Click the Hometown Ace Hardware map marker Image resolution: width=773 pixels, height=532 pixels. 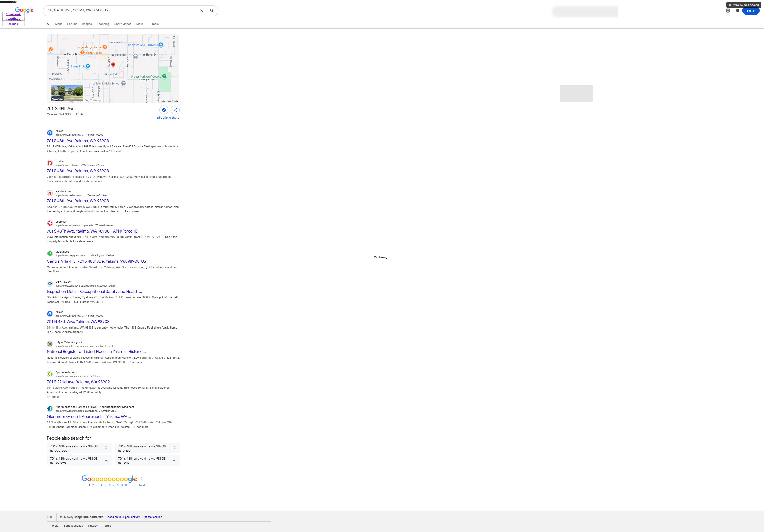click(161, 45)
